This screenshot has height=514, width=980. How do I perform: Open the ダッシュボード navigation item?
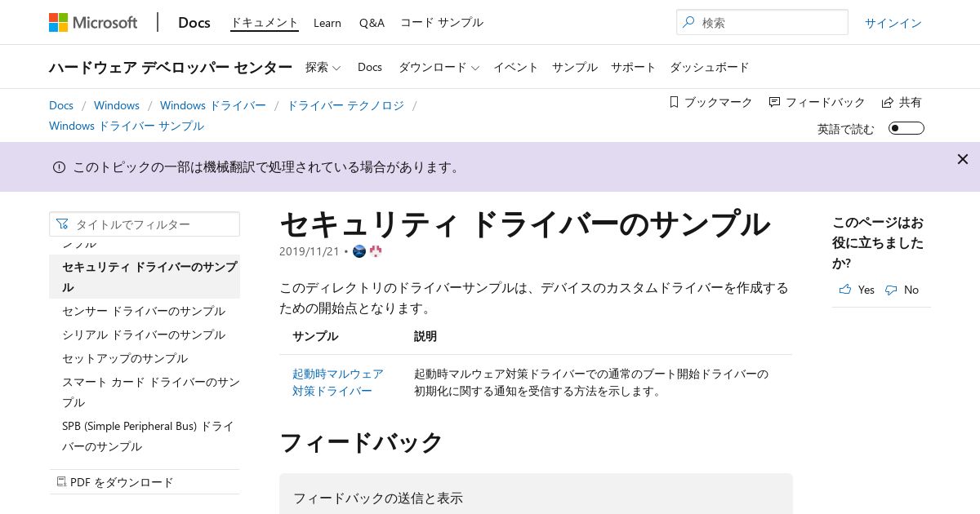click(710, 67)
